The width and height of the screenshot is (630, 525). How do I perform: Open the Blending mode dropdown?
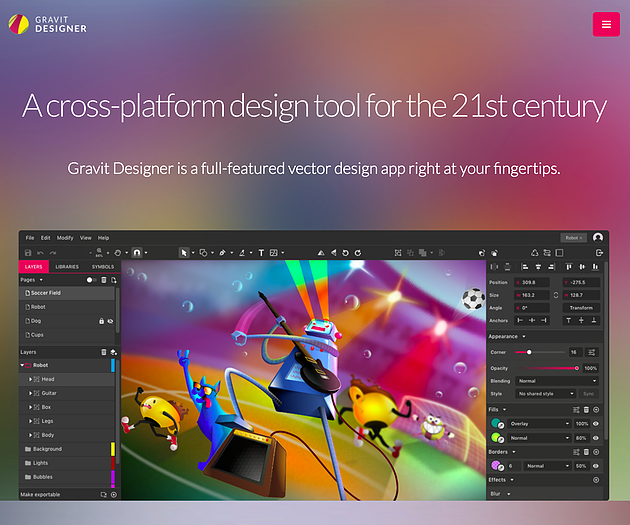pos(557,381)
